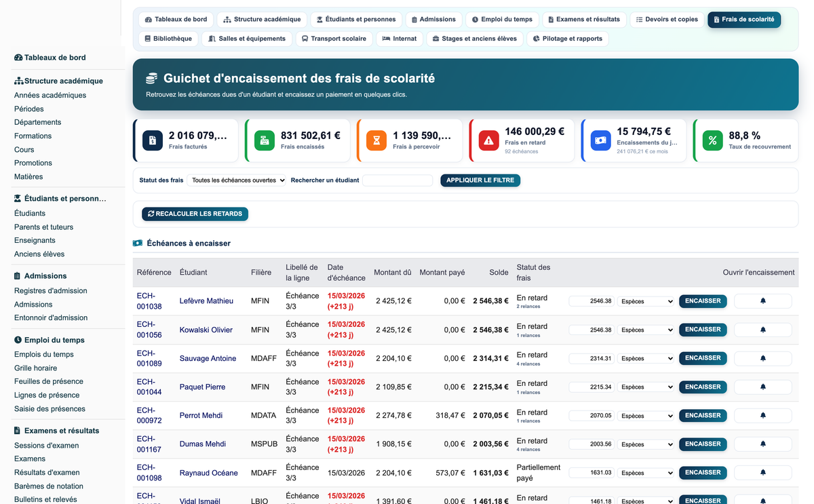814x504 pixels.
Task: Click amount field showing 2314.31
Action: pos(592,358)
